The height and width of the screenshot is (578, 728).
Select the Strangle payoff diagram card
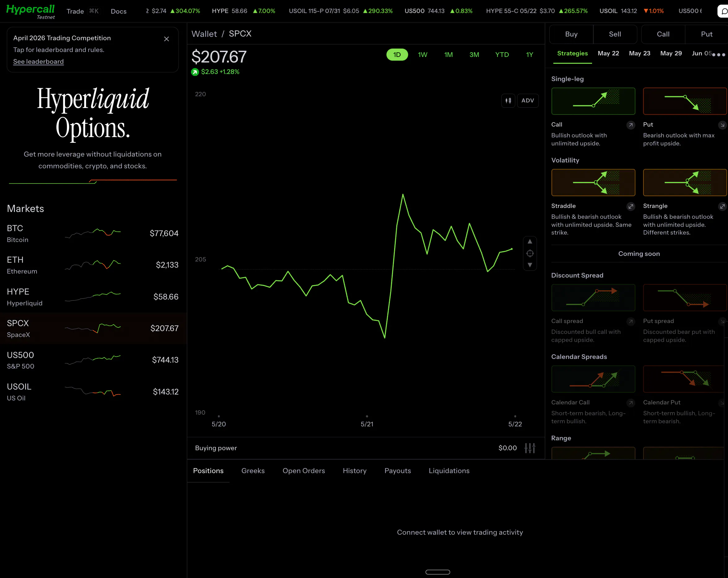(685, 183)
